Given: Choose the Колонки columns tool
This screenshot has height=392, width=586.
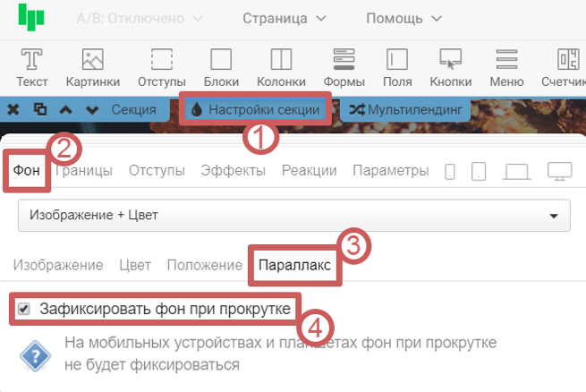Looking at the screenshot, I should [280, 60].
